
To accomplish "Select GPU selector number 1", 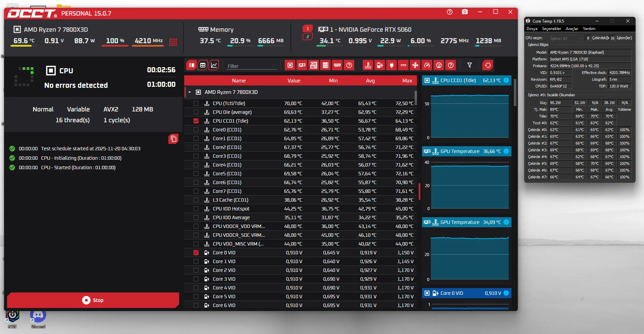I will click(308, 29).
